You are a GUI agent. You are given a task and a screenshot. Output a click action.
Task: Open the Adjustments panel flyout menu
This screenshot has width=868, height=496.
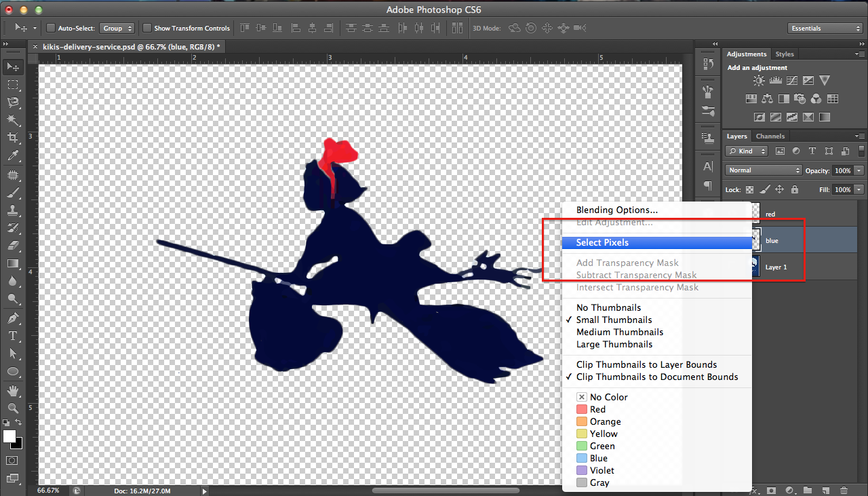point(860,54)
